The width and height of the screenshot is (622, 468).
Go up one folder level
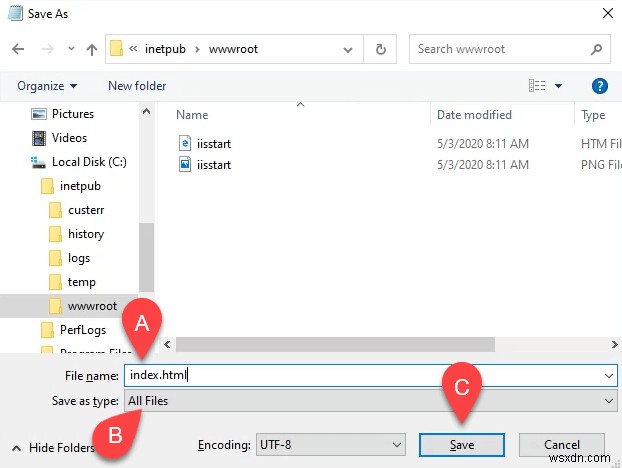[92, 49]
